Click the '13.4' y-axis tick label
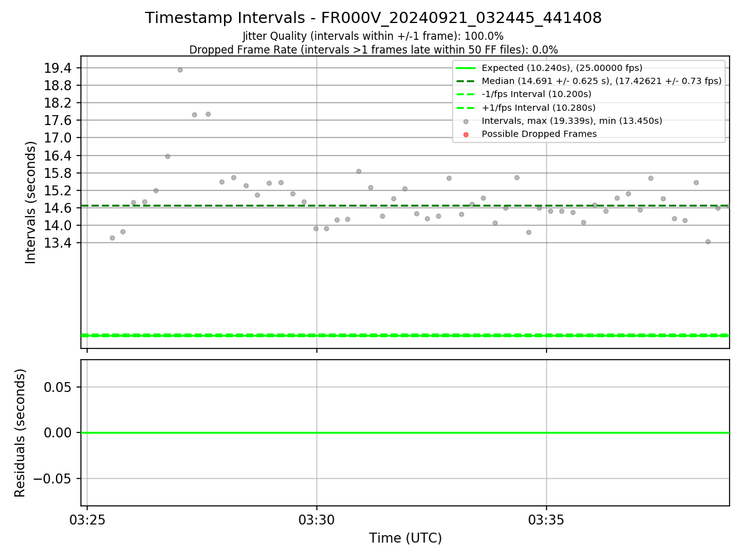This screenshot has height=560, width=747. [57, 243]
